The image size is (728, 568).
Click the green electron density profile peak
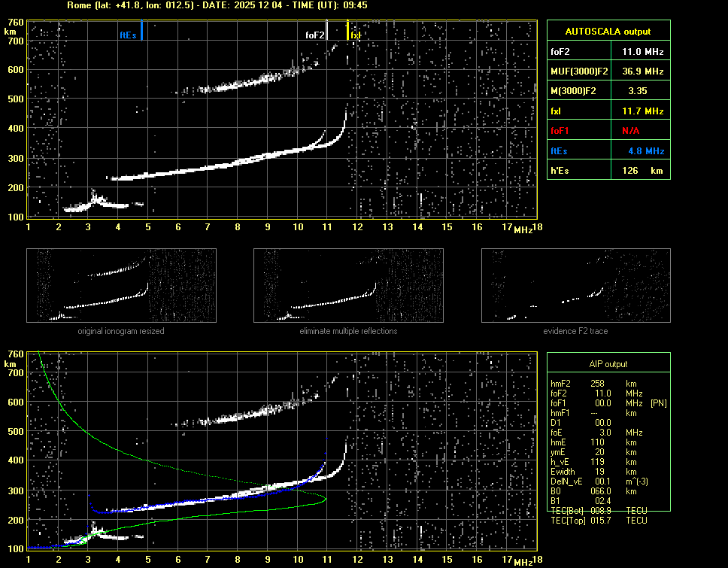[325, 498]
